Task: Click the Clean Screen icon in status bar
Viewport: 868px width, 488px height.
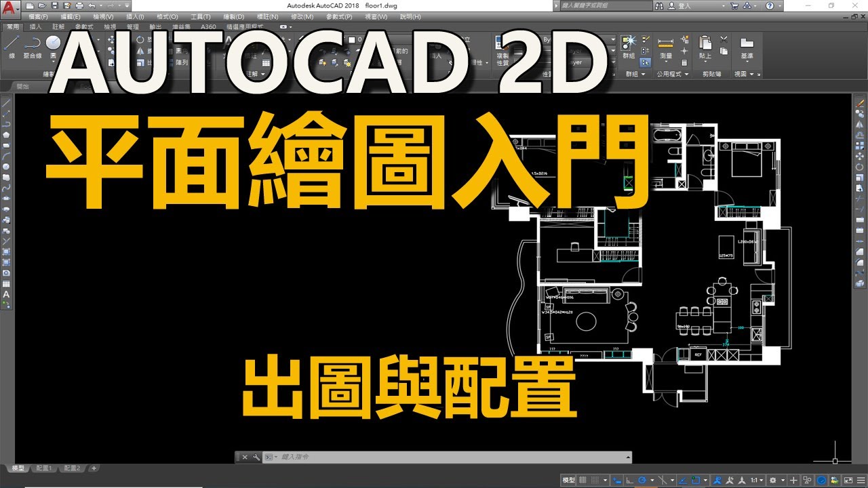Action: pos(848,479)
